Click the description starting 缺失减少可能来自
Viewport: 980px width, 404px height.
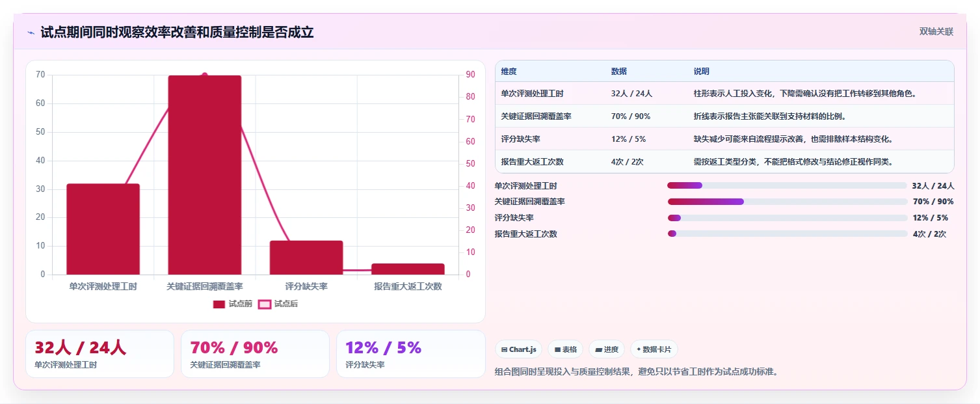(x=793, y=139)
